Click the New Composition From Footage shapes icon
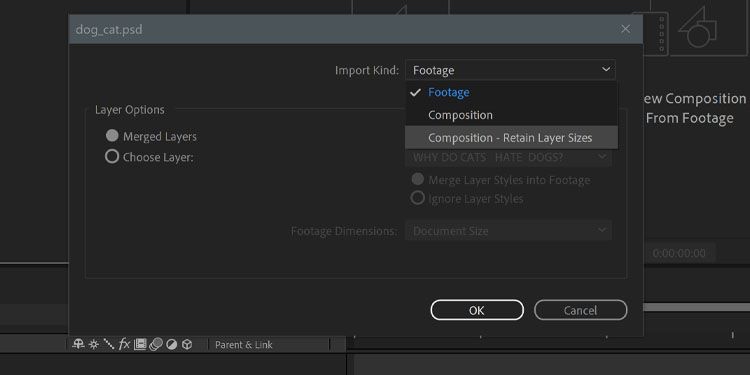The height and width of the screenshot is (375, 750). click(x=697, y=27)
